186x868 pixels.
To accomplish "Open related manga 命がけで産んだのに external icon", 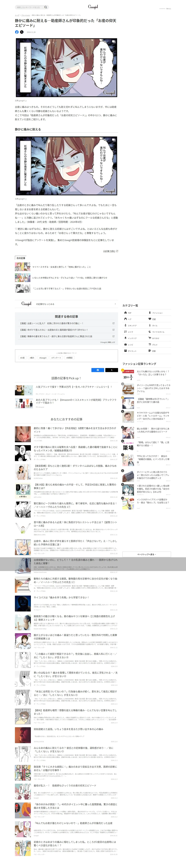I will click(113, 330).
